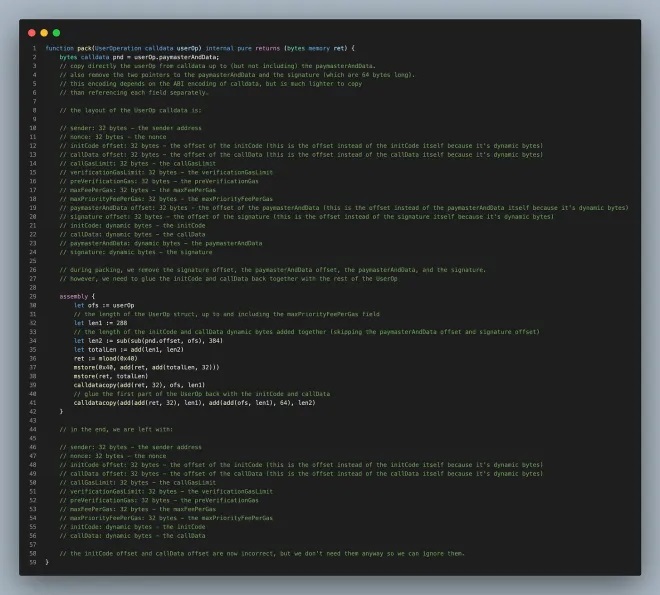Click the "let totalLen := add(len1, len2)" line
Viewport: 660px width, 595px height.
(x=128, y=350)
